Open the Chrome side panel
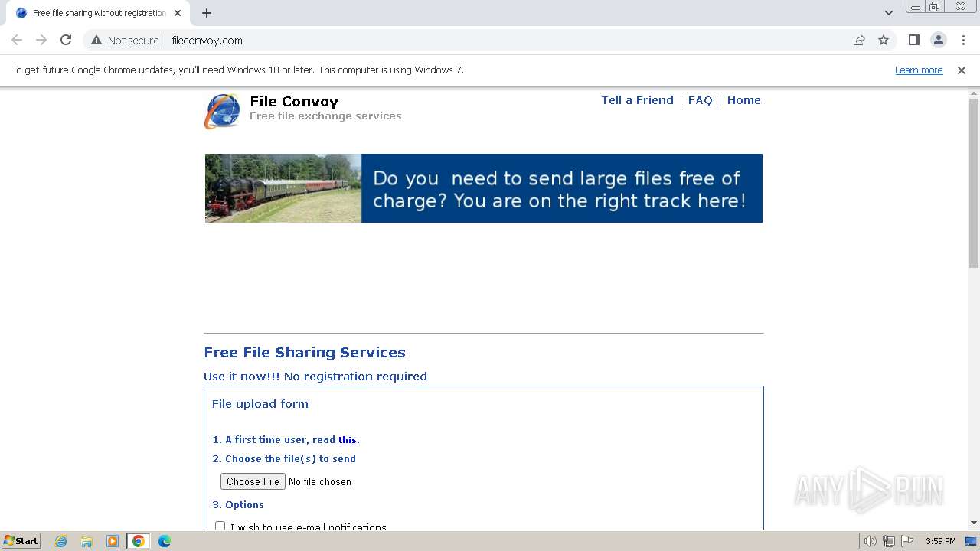Screen dimensions: 980x551 point(913,40)
